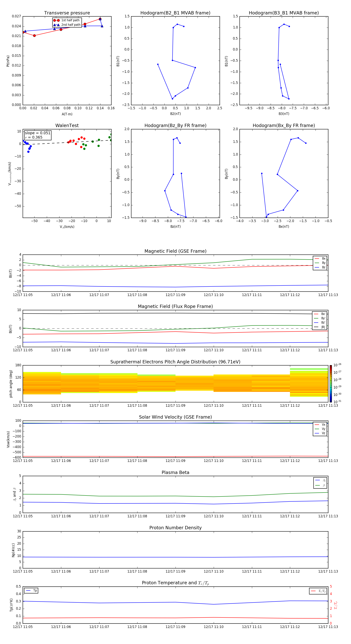Select the "Tp" legend entry

click(31, 591)
